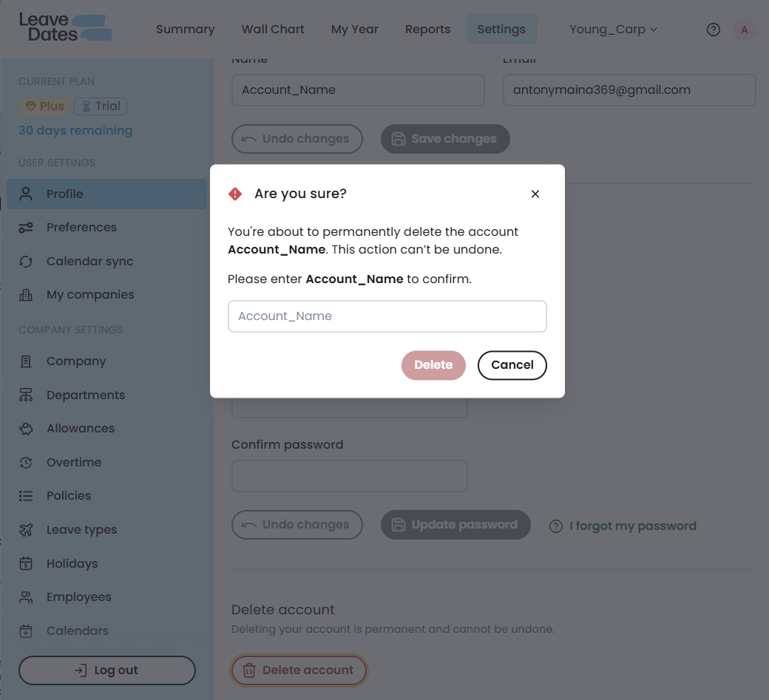Screen dimensions: 769x700
Task: Click the Leave types airplane icon
Action: click(26, 530)
